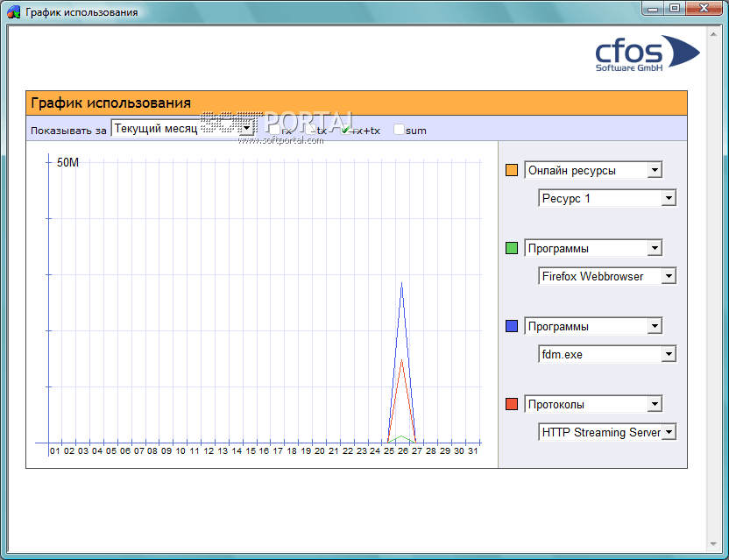Open the Протоколы category dropdown

point(593,405)
